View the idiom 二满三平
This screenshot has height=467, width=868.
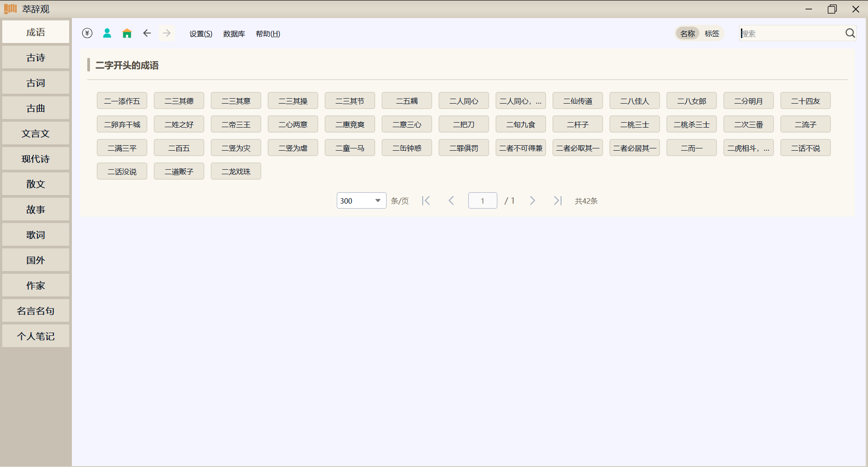point(122,148)
